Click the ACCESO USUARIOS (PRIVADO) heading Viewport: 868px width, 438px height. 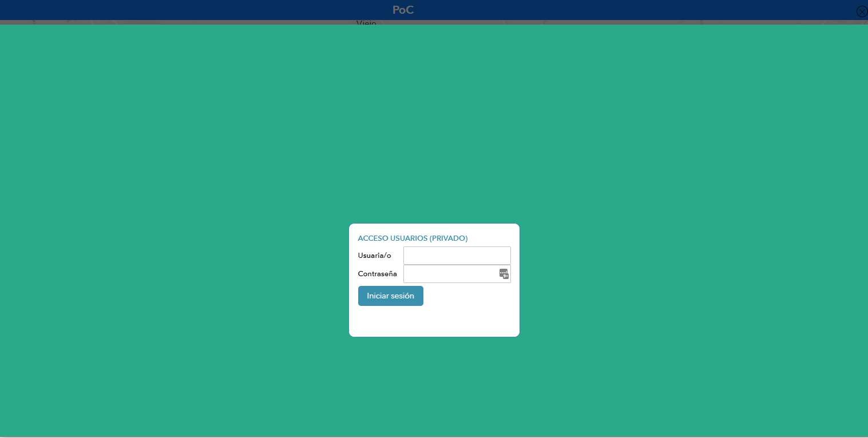point(413,238)
